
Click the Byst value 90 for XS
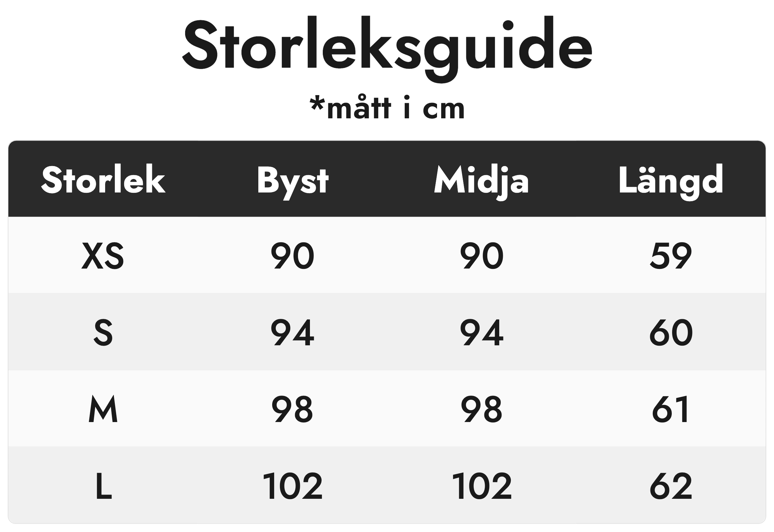(292, 256)
